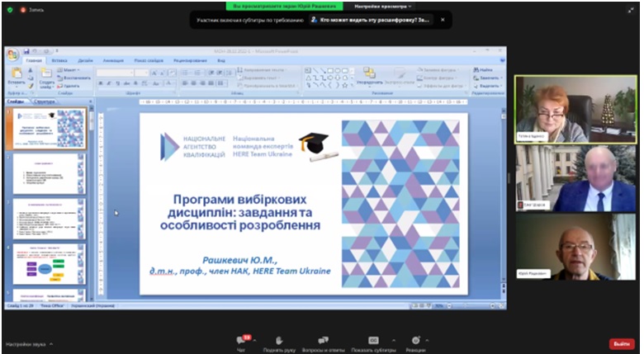Click the line spacing icon in Абзац group
Screen dimensions: 644x354
230,73
